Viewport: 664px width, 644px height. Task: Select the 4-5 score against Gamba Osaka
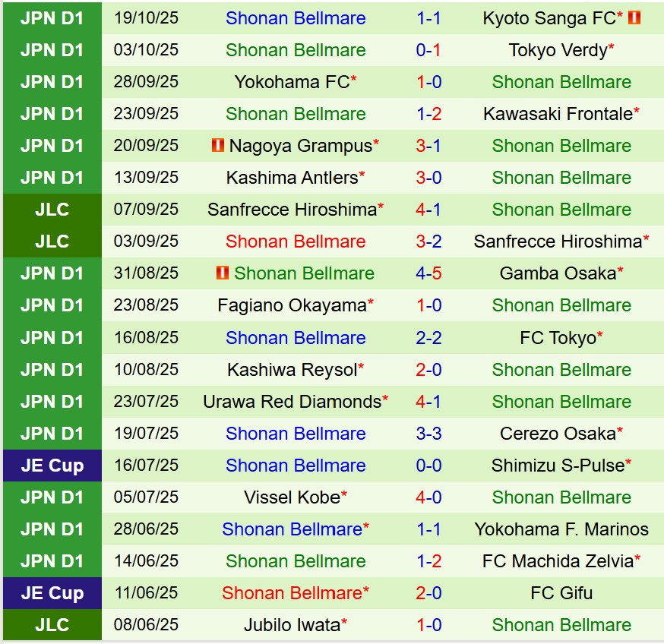coord(428,273)
